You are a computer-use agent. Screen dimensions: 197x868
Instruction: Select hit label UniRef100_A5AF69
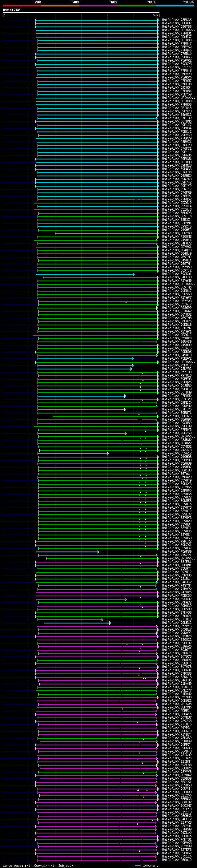[x=176, y=551]
